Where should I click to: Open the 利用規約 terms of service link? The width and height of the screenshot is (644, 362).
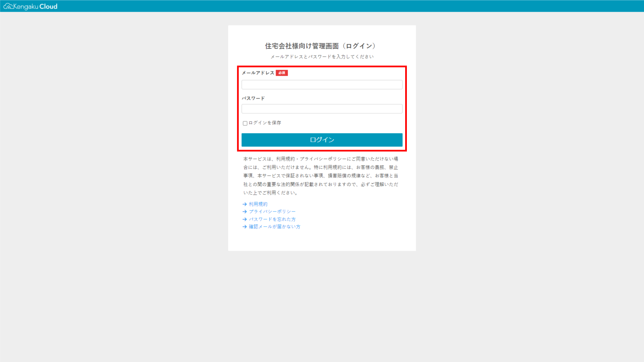pyautogui.click(x=258, y=204)
